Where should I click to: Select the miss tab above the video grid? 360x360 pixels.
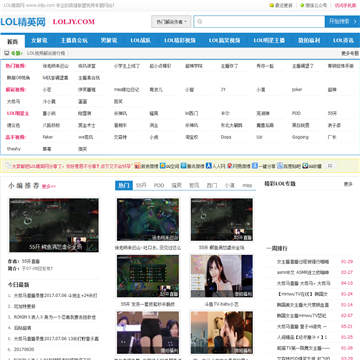coord(247,185)
